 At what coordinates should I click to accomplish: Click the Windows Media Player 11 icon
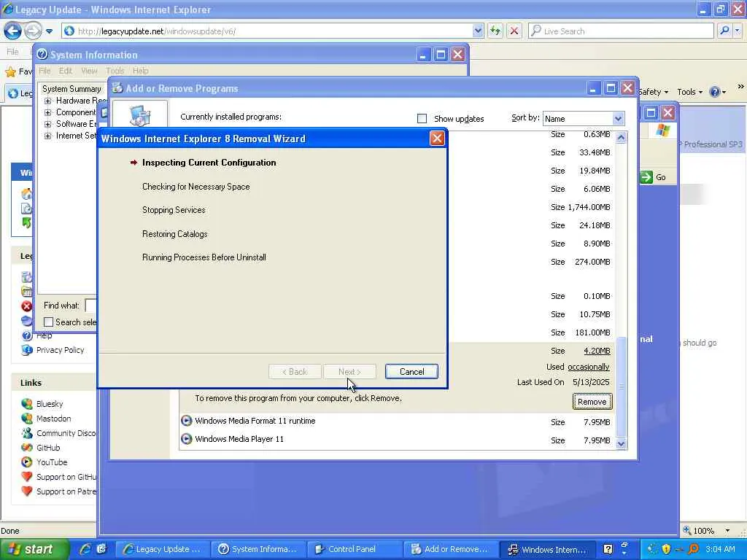[x=186, y=439]
